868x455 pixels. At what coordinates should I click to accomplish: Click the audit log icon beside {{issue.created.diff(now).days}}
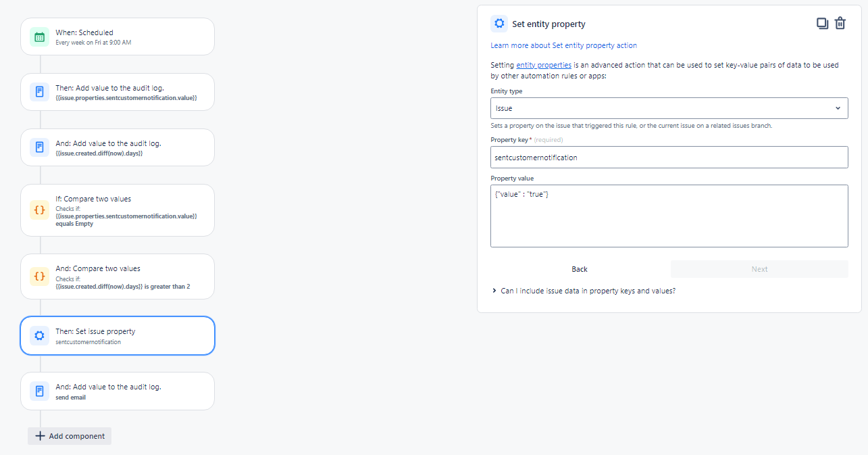39,147
